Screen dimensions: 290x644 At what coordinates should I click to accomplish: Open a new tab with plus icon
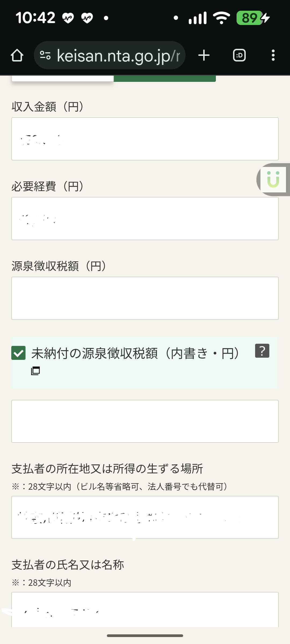coord(204,56)
